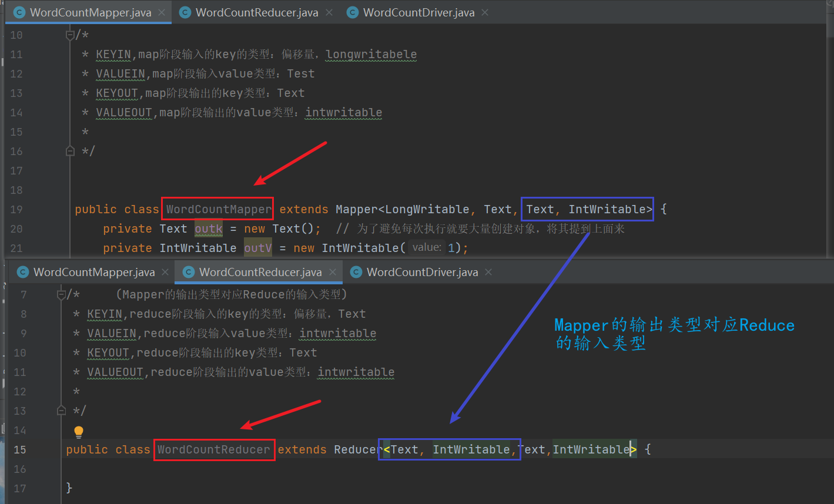
Task: Collapse comment block at line 7 in Reducer
Action: click(61, 294)
